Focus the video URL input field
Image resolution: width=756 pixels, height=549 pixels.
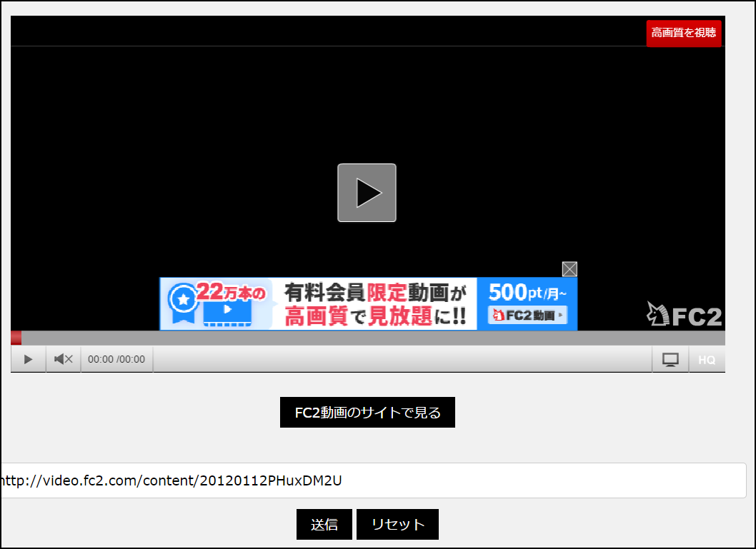point(372,480)
